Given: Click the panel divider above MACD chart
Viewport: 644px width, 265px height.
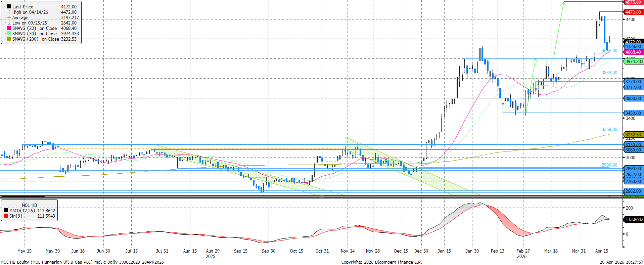Looking at the screenshot, I should click(x=322, y=197).
